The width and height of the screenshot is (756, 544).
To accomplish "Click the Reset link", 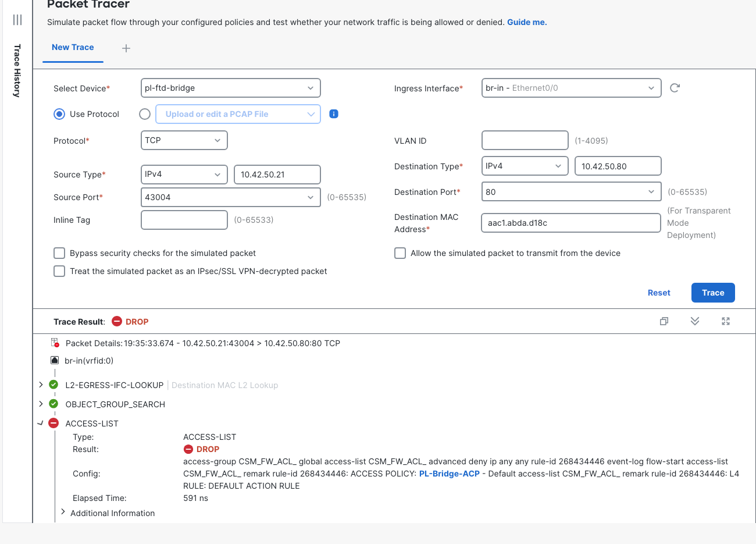I will click(x=659, y=293).
